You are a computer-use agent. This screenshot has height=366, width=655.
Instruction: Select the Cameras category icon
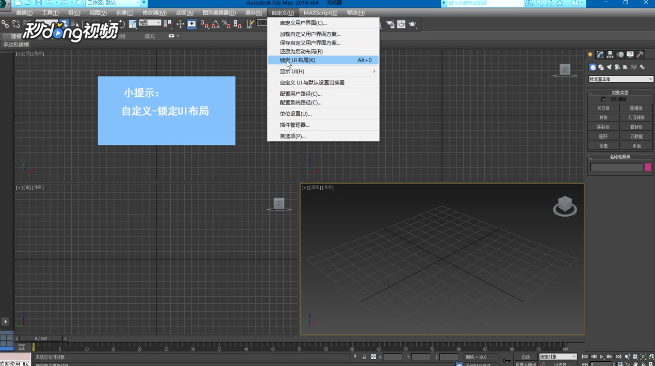pyautogui.click(x=617, y=67)
